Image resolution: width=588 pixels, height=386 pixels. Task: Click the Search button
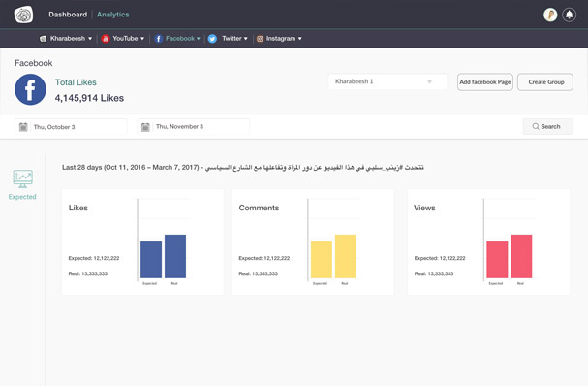(x=548, y=126)
